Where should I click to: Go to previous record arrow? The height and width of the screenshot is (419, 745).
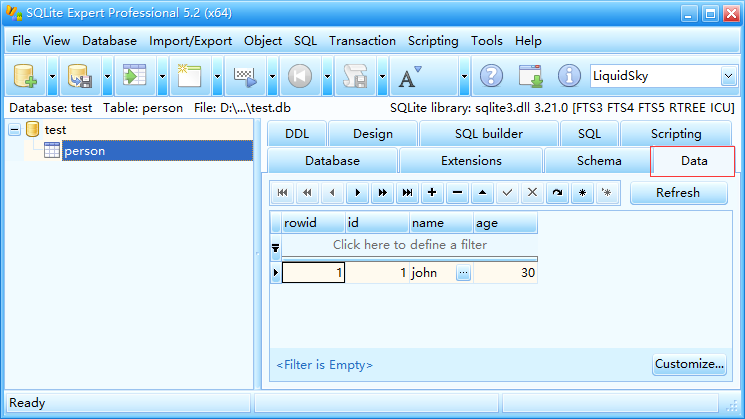pos(332,192)
